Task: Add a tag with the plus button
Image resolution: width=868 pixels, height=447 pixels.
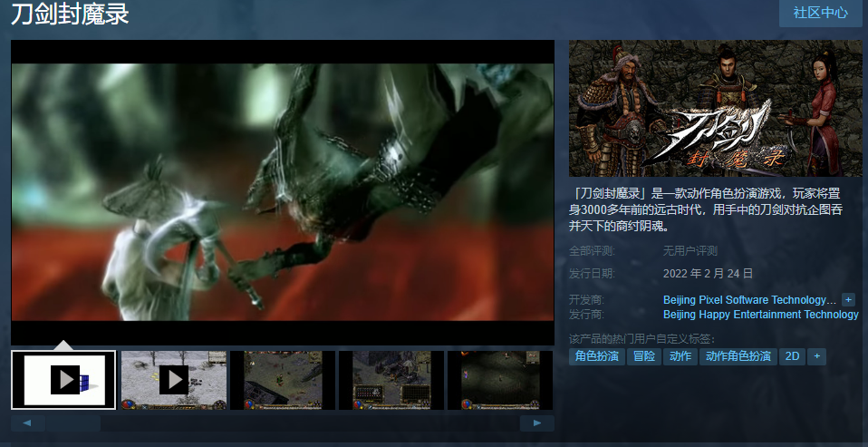Action: pyautogui.click(x=816, y=356)
